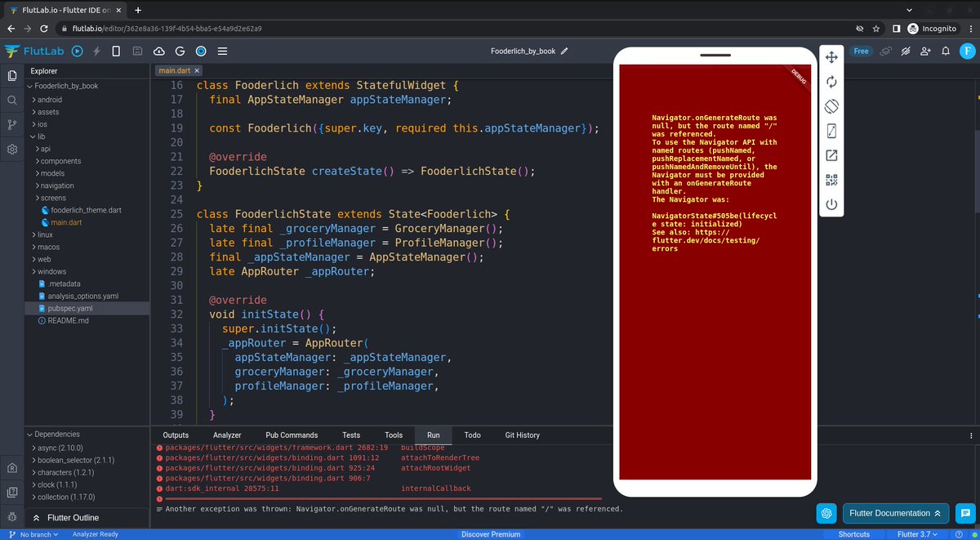Click the home icon at sidebar bottom
Screen dimensions: 980x540
tap(12, 468)
